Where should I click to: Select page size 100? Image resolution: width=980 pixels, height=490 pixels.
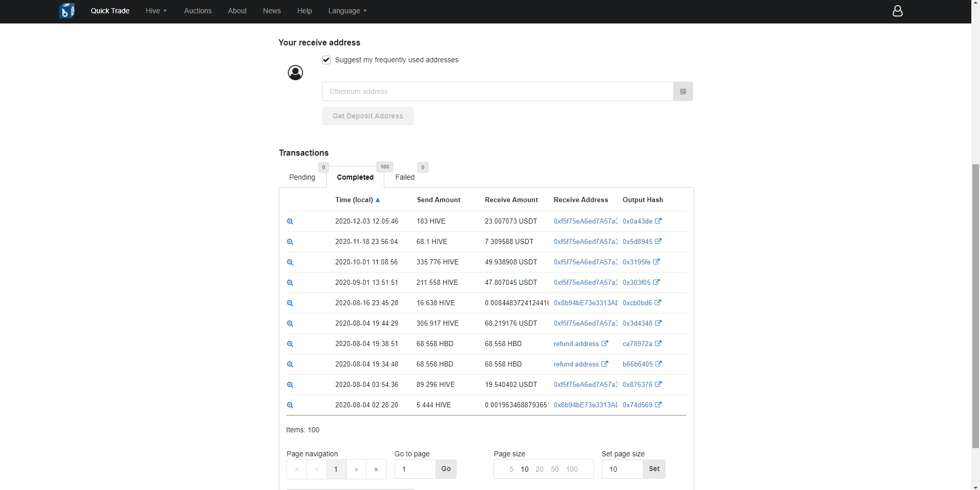click(572, 469)
